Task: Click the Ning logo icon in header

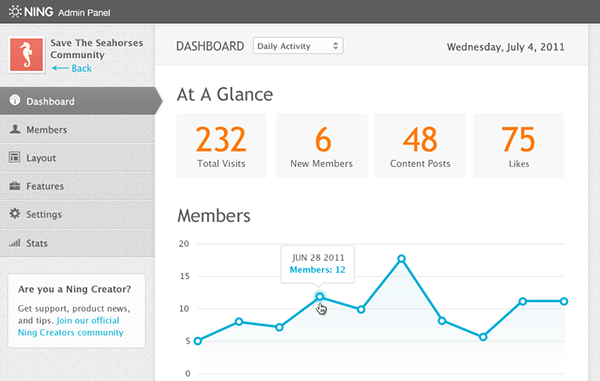Action: click(15, 11)
